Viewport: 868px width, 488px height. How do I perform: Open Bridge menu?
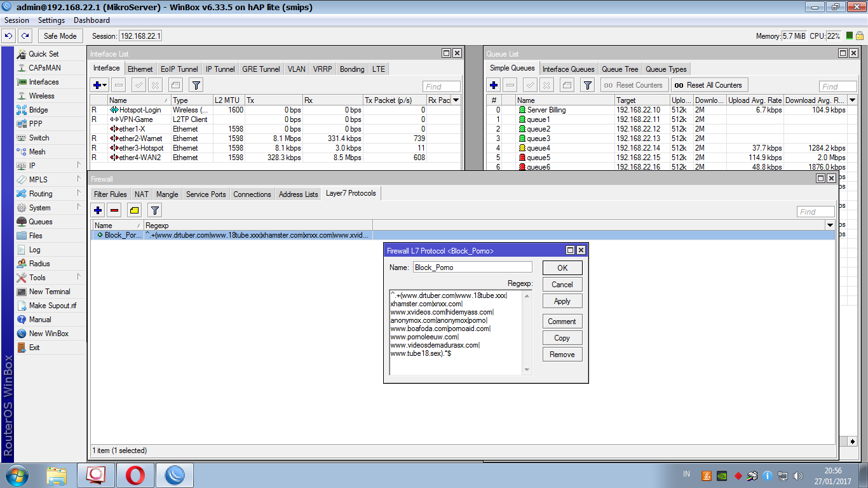38,110
